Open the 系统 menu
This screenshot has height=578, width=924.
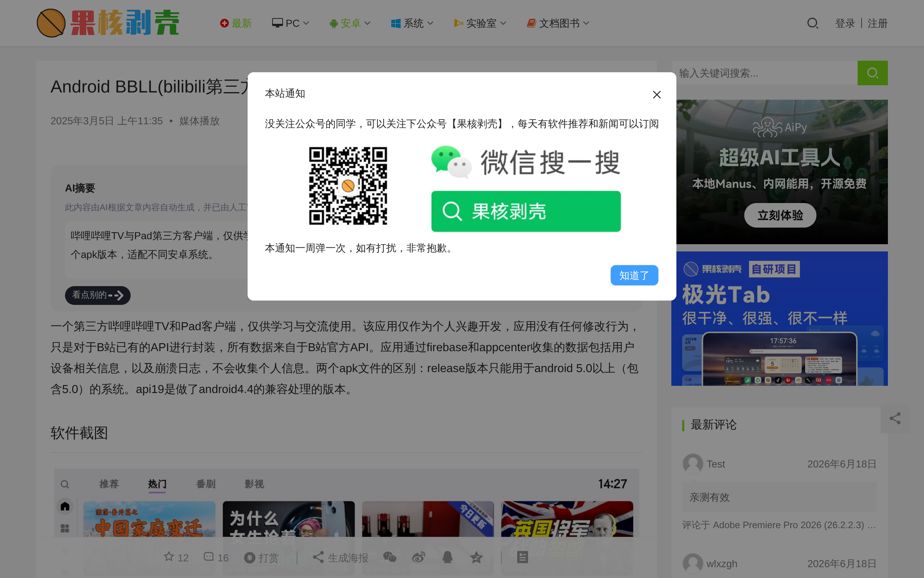pos(407,23)
